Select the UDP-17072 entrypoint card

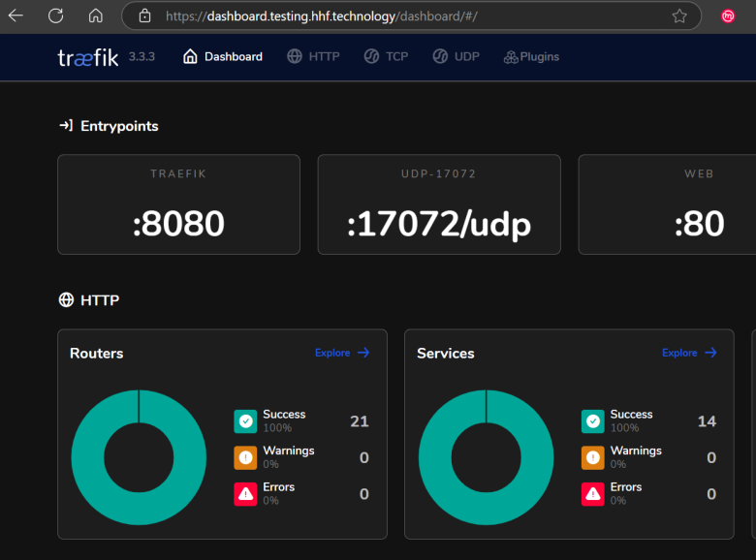pyautogui.click(x=439, y=204)
